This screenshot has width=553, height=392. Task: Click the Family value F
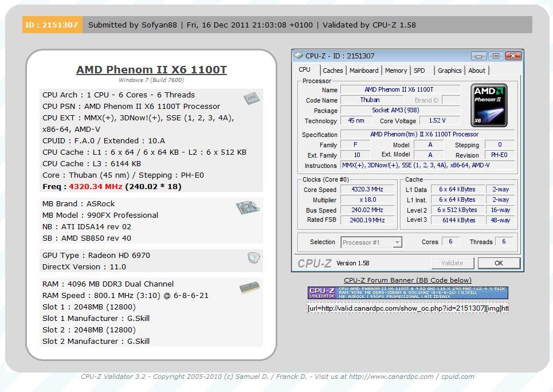[355, 144]
